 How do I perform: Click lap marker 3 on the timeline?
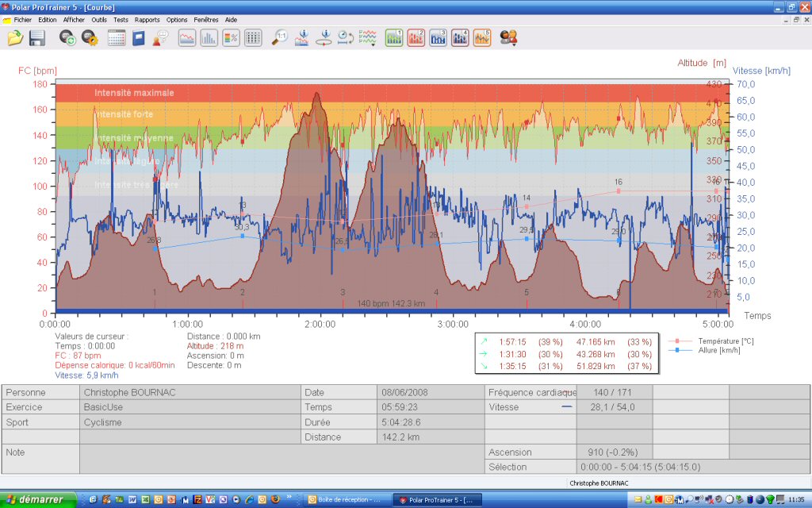(x=343, y=292)
